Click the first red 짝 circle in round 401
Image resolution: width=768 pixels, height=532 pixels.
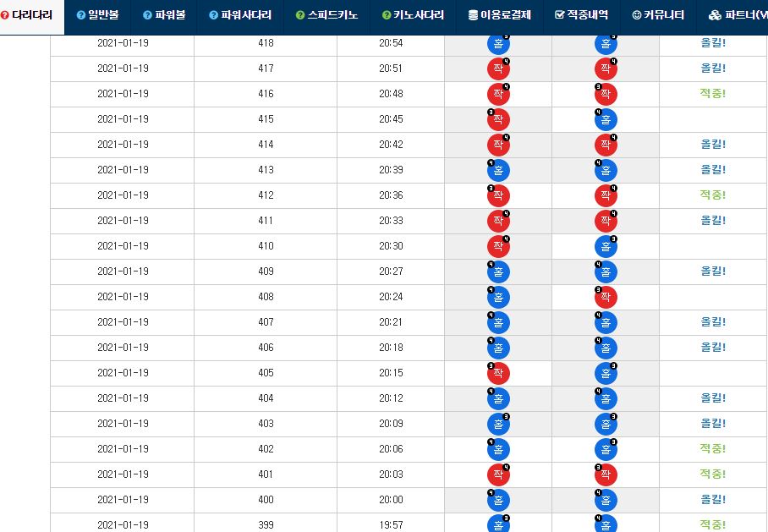[x=499, y=475]
